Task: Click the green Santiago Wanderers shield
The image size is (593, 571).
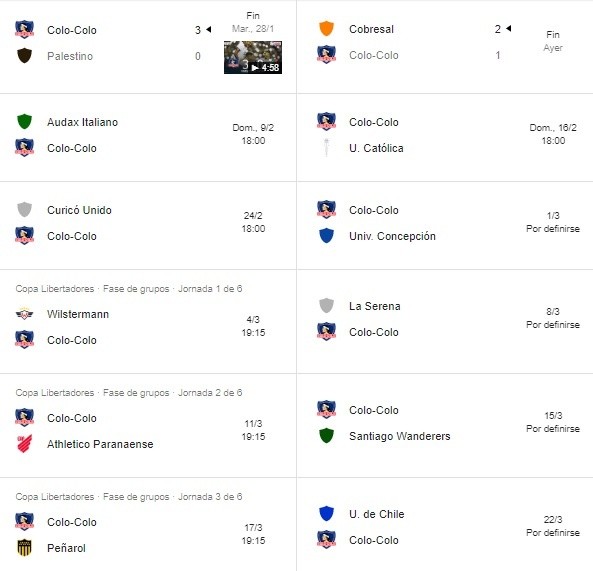Action: point(326,436)
